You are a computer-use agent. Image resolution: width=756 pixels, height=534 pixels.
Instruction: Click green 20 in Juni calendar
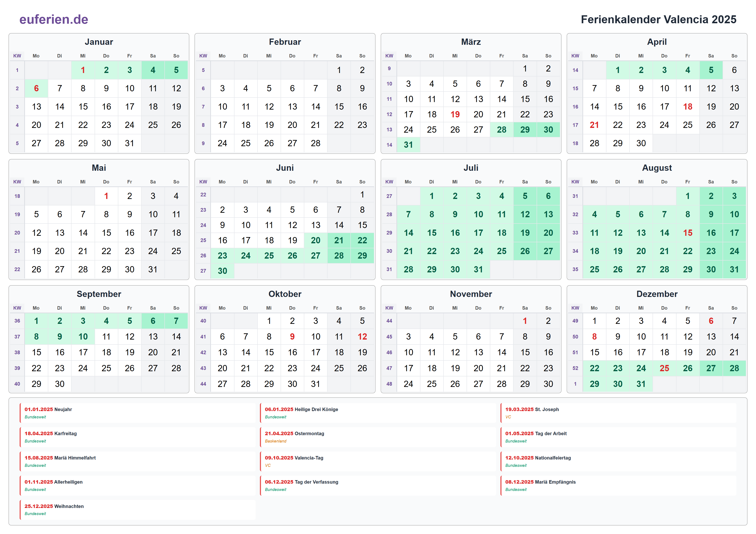point(316,240)
